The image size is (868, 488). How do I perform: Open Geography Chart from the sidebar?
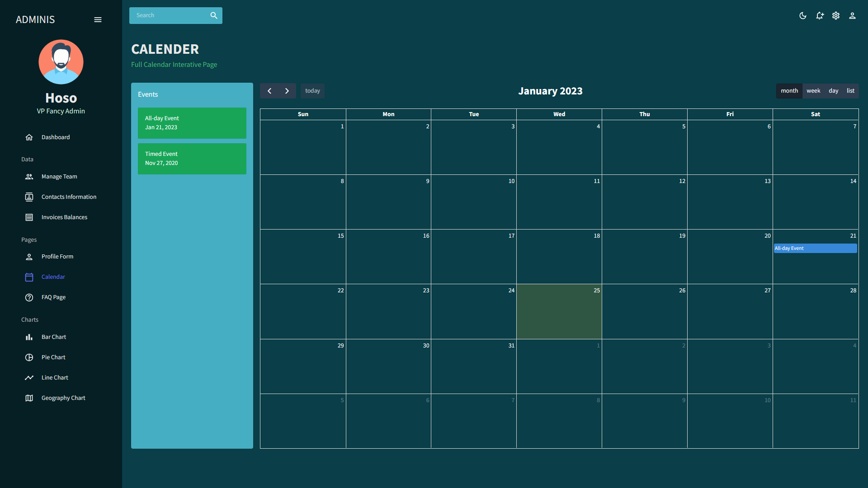tap(63, 398)
